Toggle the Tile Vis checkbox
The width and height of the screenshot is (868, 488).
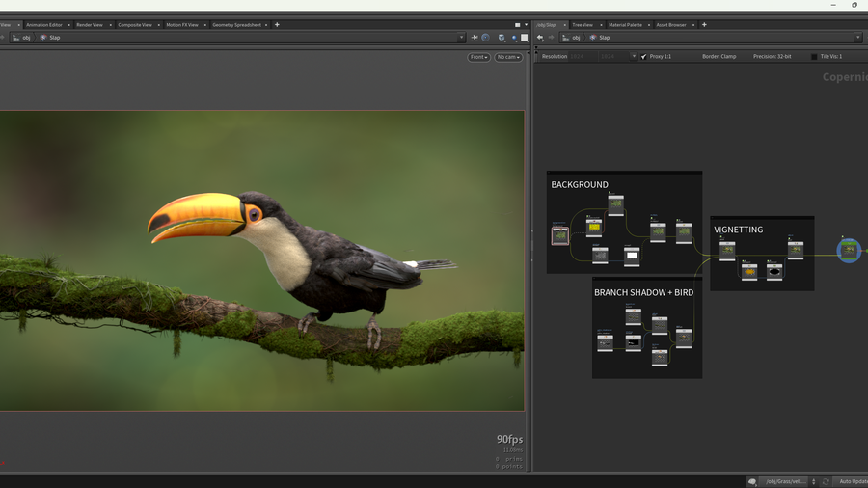pyautogui.click(x=814, y=57)
